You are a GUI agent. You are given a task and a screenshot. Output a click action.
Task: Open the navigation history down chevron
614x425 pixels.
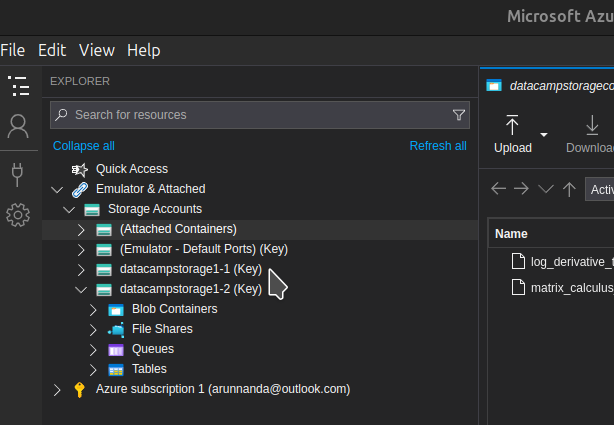[545, 189]
